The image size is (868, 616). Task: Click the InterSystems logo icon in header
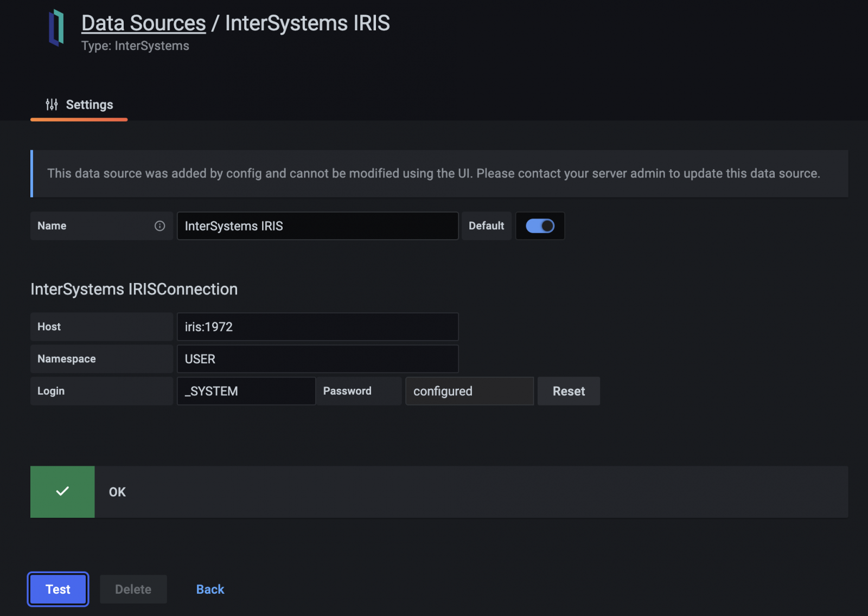[x=56, y=28]
